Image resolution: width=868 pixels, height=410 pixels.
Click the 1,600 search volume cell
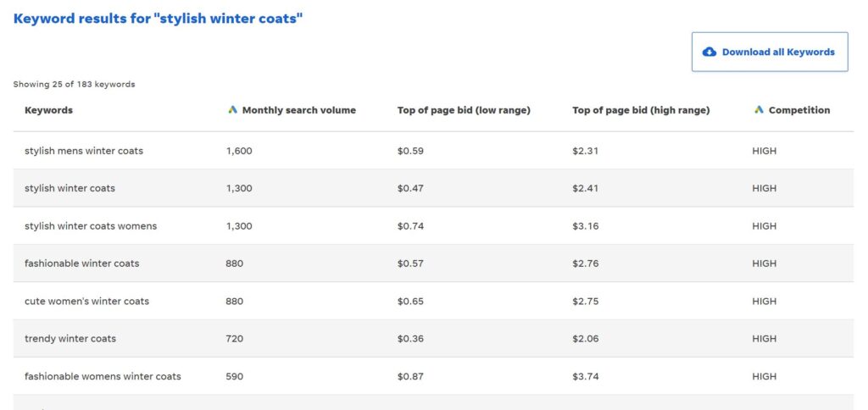(x=239, y=151)
